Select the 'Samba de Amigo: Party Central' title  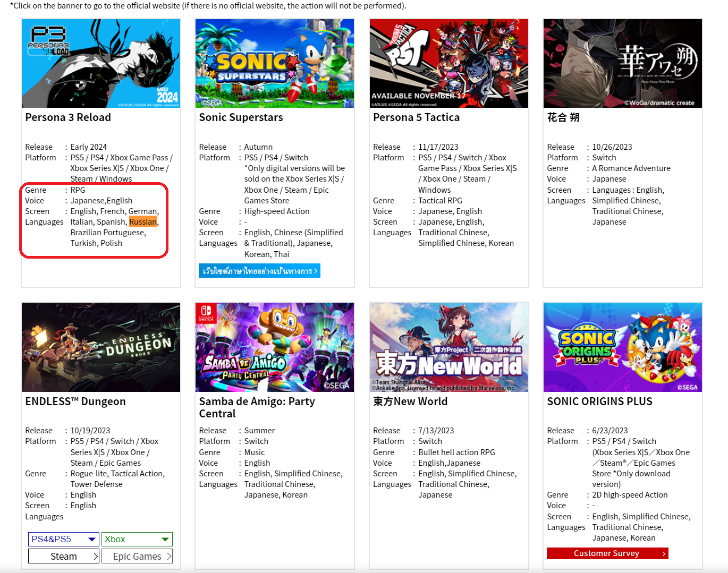[257, 407]
